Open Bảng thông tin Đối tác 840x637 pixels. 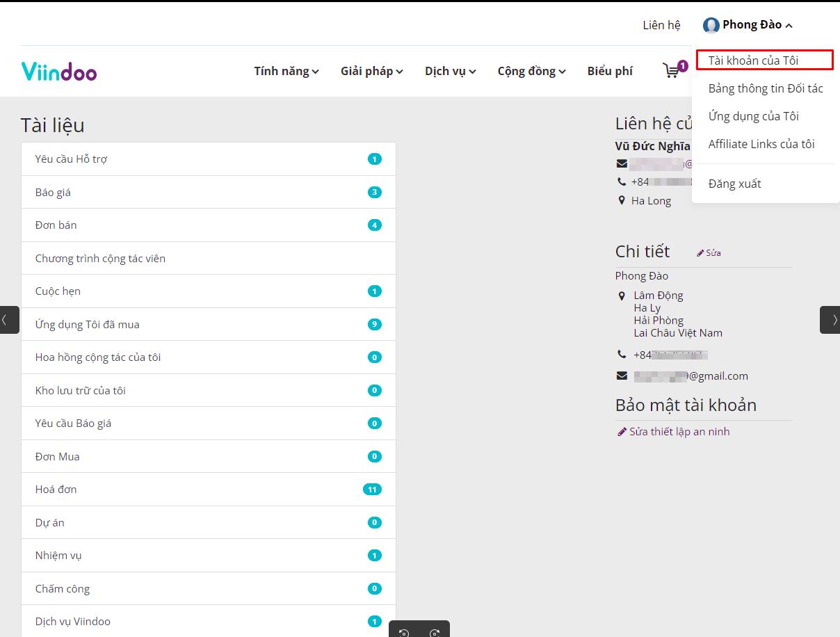pos(766,88)
